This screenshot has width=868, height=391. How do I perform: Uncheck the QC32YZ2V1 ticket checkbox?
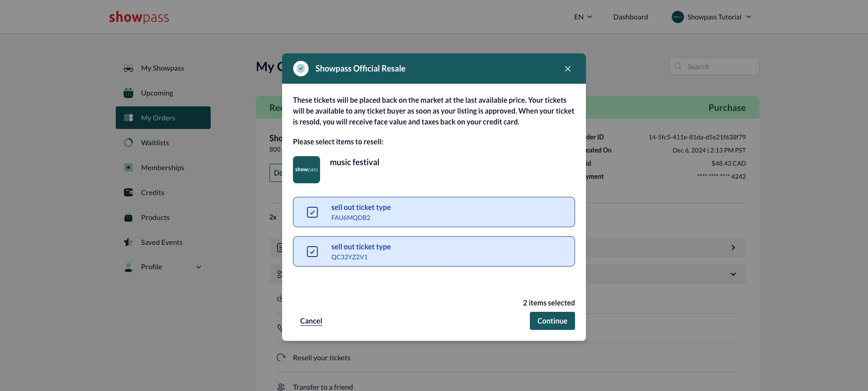coord(312,252)
